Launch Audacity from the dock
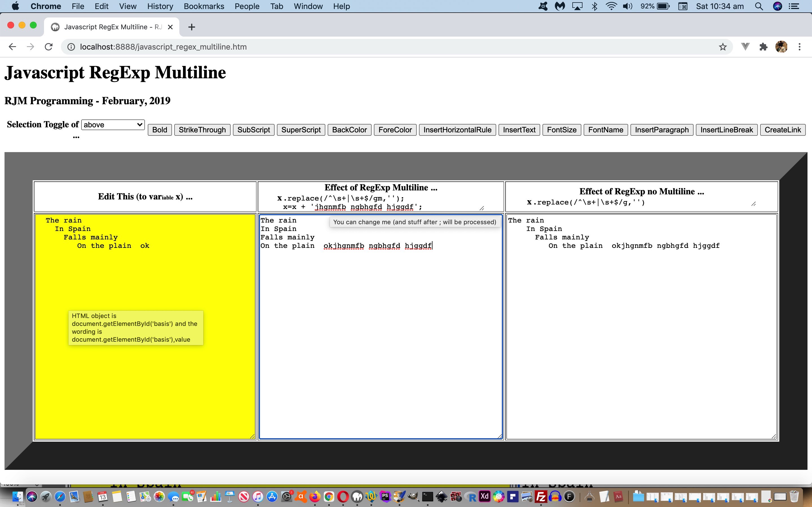The height and width of the screenshot is (507, 812). [555, 496]
